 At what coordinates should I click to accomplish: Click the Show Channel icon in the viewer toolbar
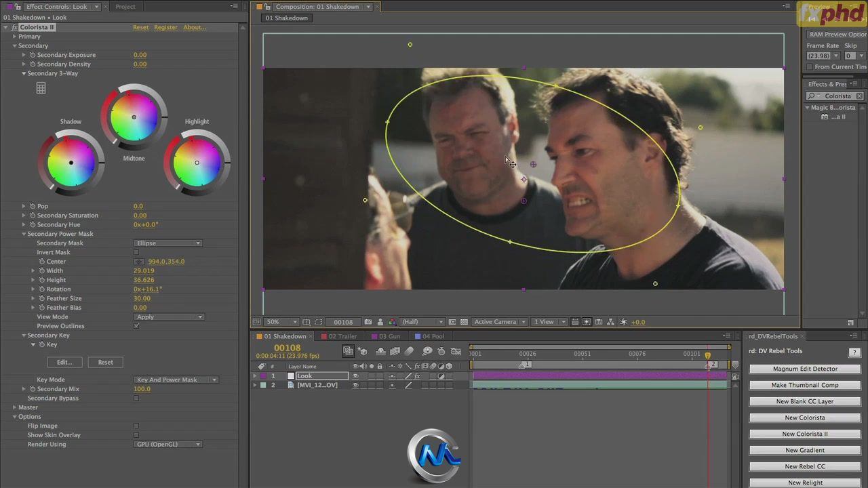pos(393,322)
